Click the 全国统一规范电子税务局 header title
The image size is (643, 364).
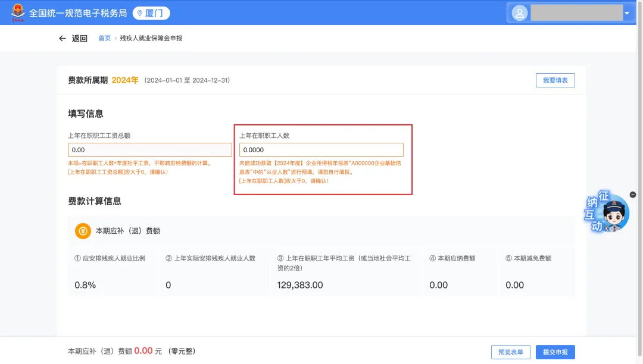pyautogui.click(x=78, y=13)
